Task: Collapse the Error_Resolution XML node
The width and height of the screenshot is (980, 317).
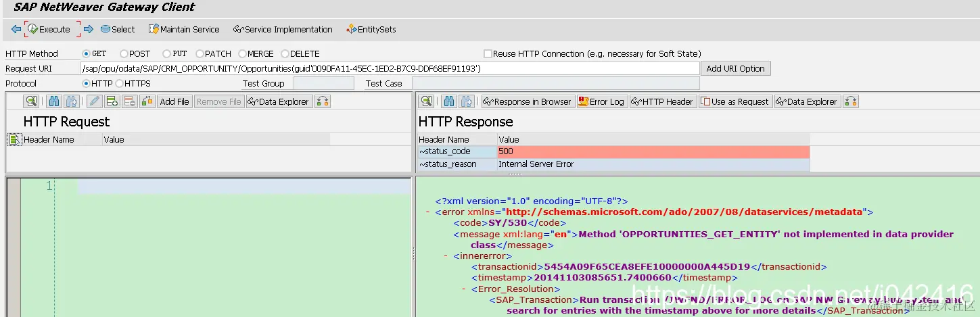Action: 464,289
